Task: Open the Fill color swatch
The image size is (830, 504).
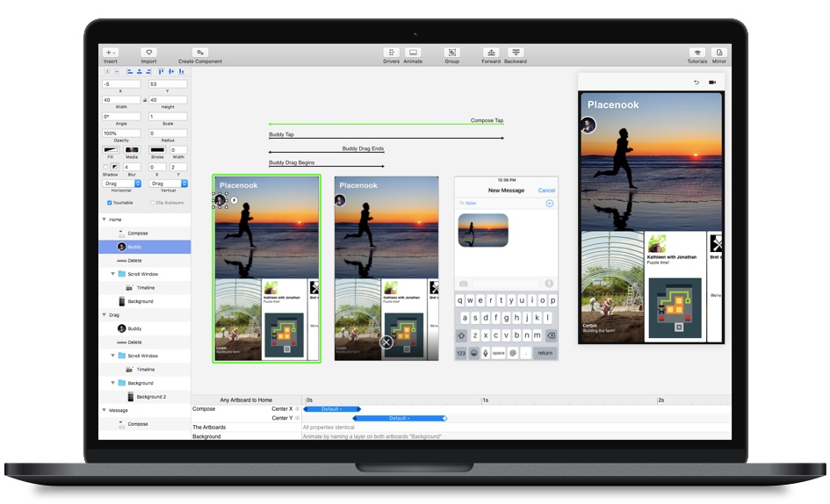Action: [x=111, y=150]
